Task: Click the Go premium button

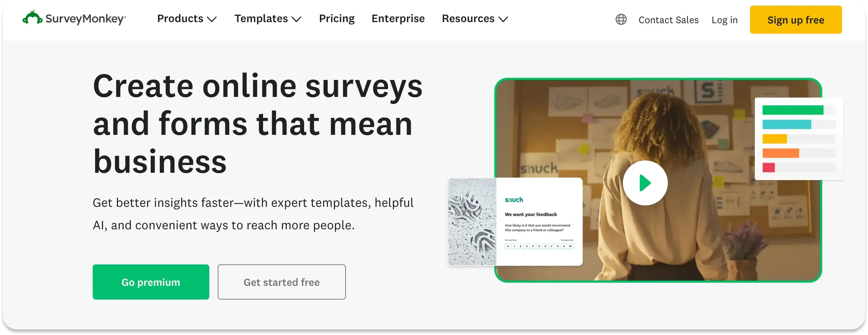Action: tap(151, 282)
